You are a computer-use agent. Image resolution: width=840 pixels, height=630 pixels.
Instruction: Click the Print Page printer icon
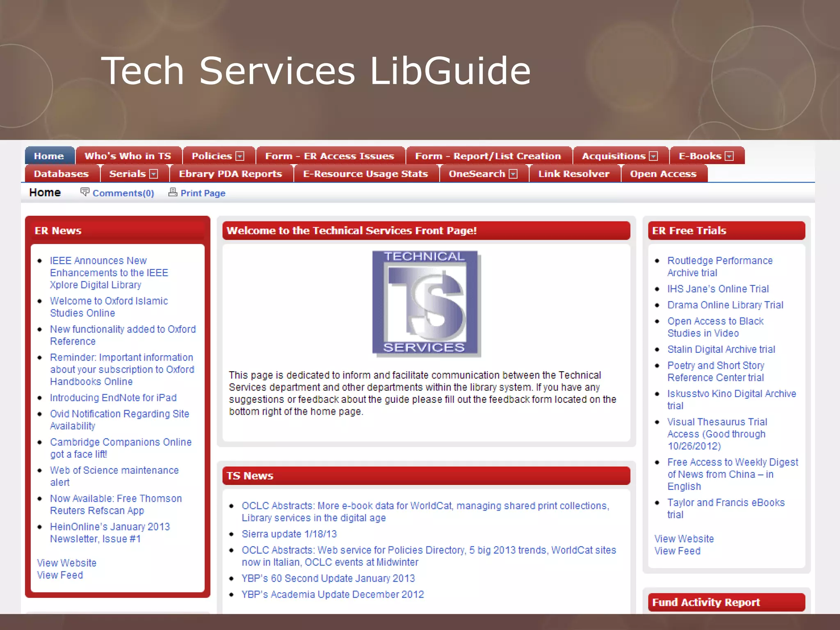(x=173, y=192)
